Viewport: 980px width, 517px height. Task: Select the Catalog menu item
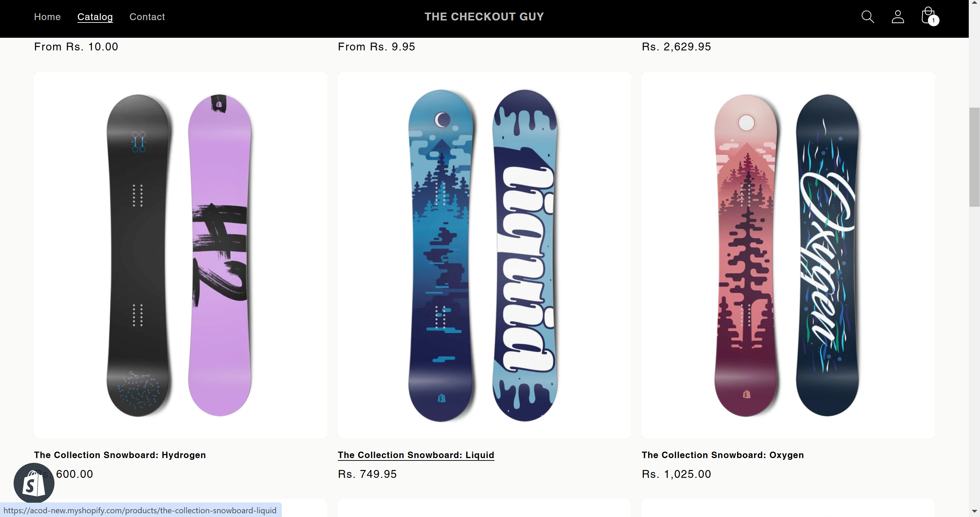tap(95, 17)
